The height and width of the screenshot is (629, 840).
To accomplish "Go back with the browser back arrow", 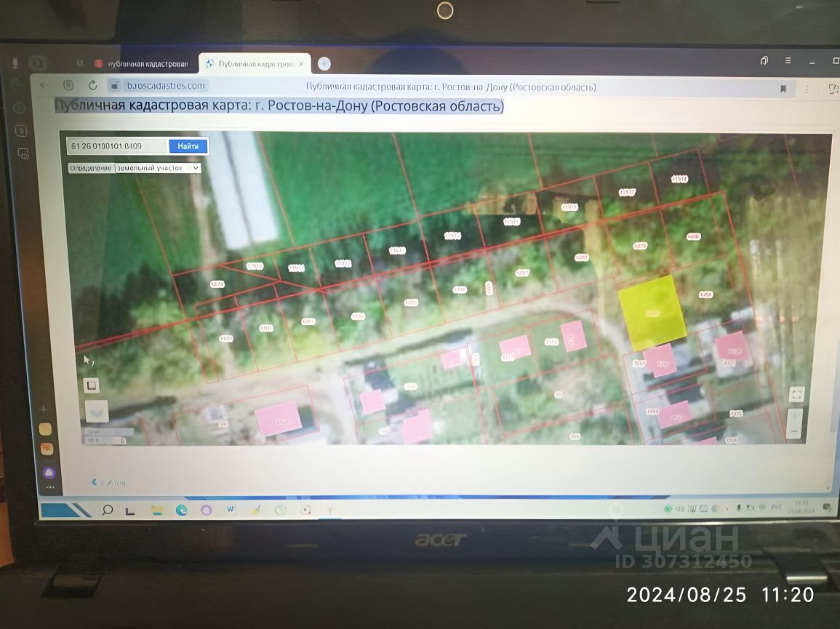I will tap(43, 85).
